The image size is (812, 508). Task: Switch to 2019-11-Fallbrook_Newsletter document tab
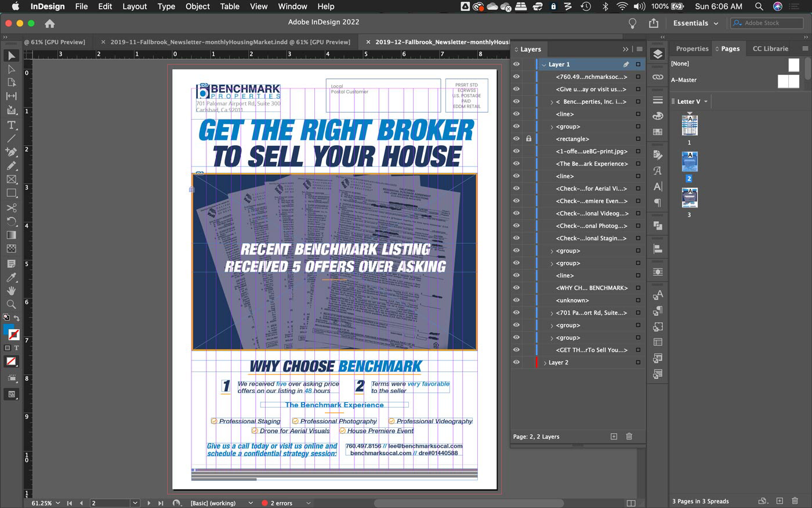point(230,42)
